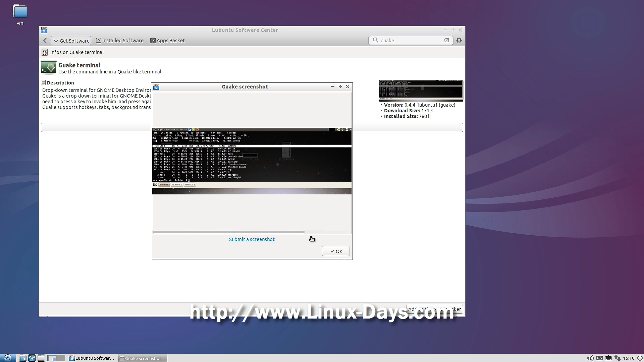Click the guake search field
Screen dimensions: 644x362
click(411, 40)
